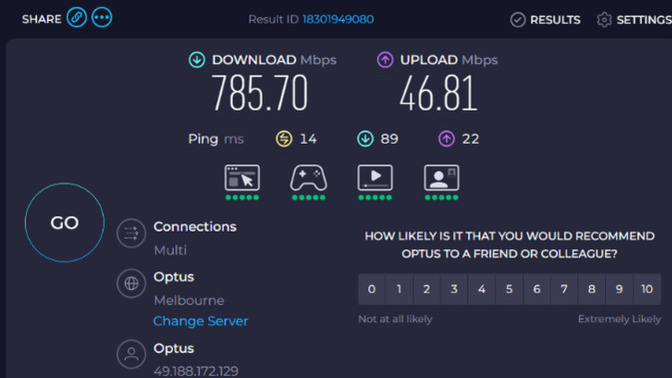Start a new test with GO
The image size is (672, 378).
coord(65,222)
